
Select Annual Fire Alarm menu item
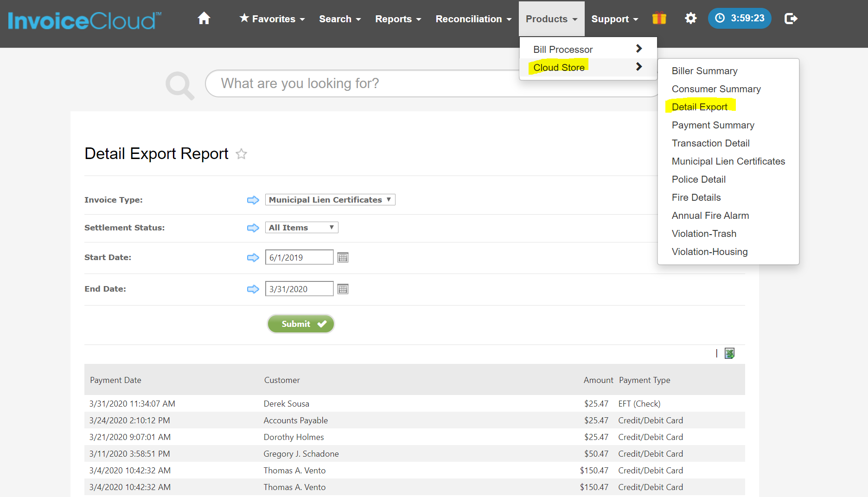pos(710,216)
